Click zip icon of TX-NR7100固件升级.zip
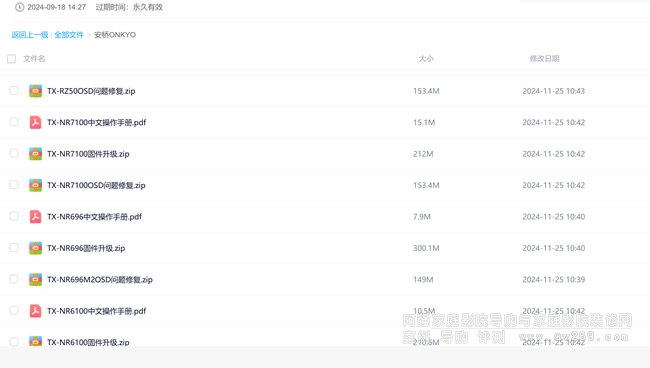 pos(35,154)
